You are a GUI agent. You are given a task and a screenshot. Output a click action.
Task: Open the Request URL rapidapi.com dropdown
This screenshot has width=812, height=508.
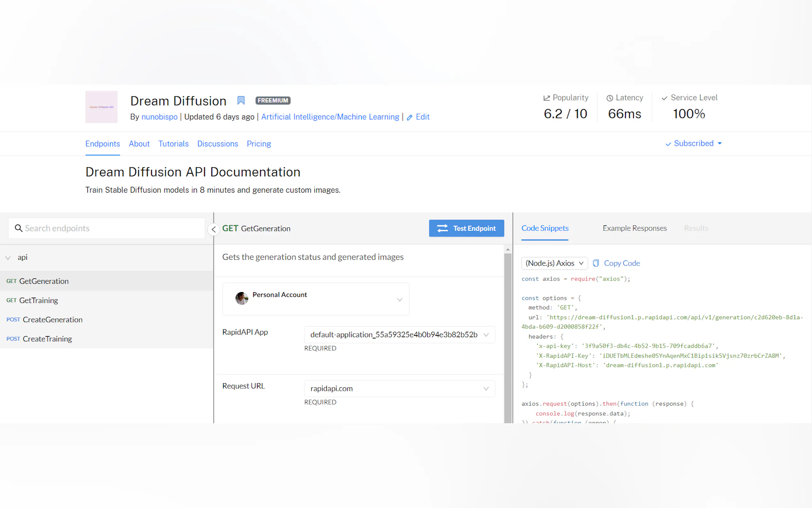click(399, 389)
